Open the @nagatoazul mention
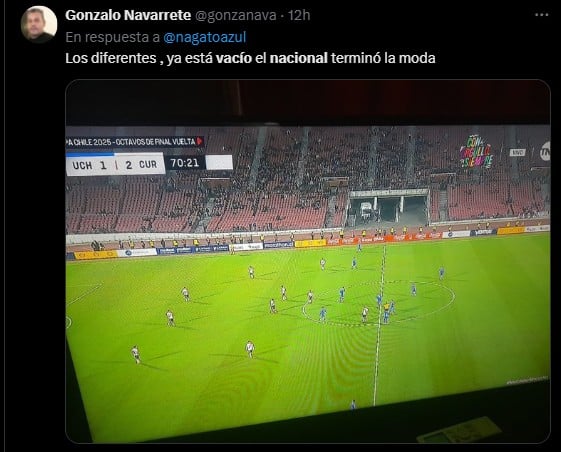 click(205, 37)
